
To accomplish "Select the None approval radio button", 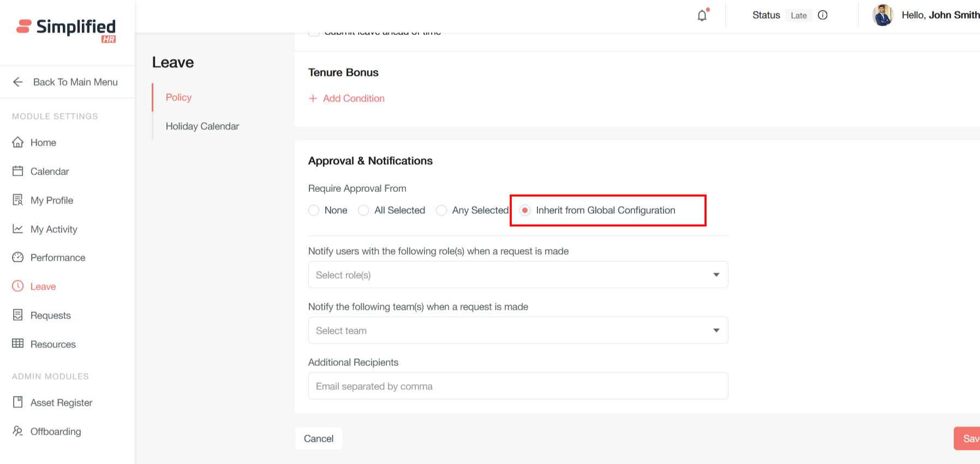I will click(x=314, y=210).
